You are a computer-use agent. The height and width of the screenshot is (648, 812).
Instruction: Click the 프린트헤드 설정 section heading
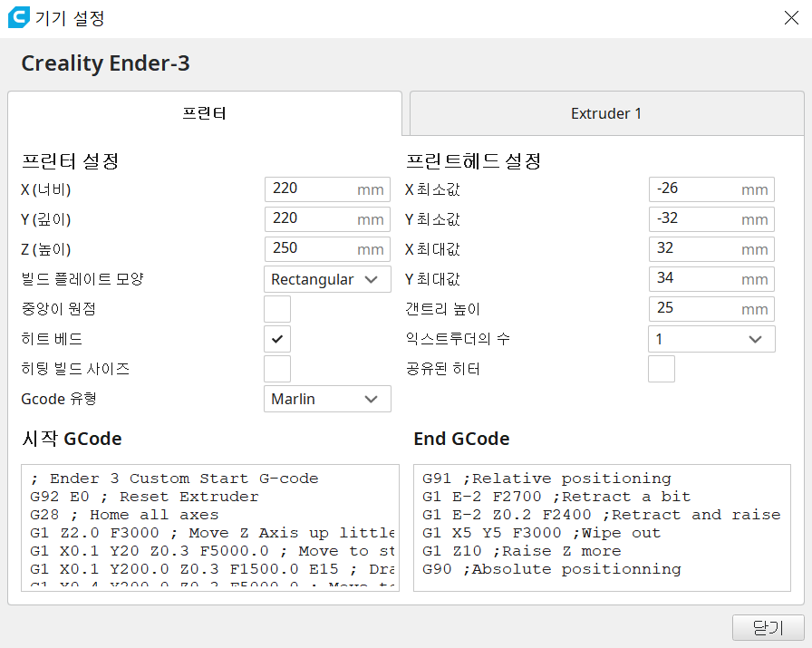[x=473, y=161]
